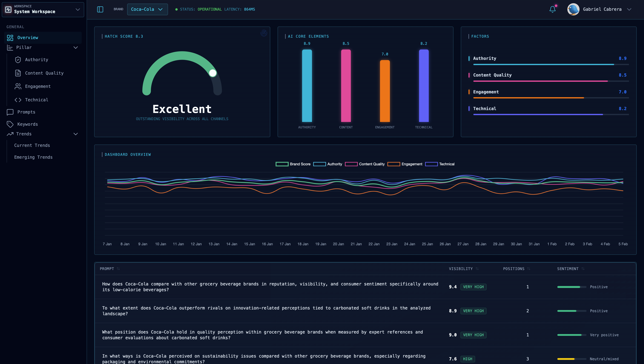Click the pink Content bar in chart
This screenshot has height=364, width=644.
coord(346,86)
